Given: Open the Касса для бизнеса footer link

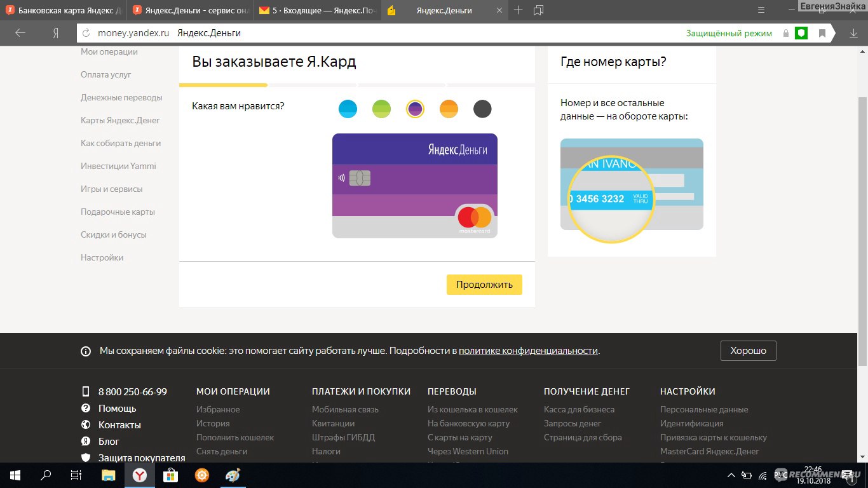Looking at the screenshot, I should pos(579,409).
